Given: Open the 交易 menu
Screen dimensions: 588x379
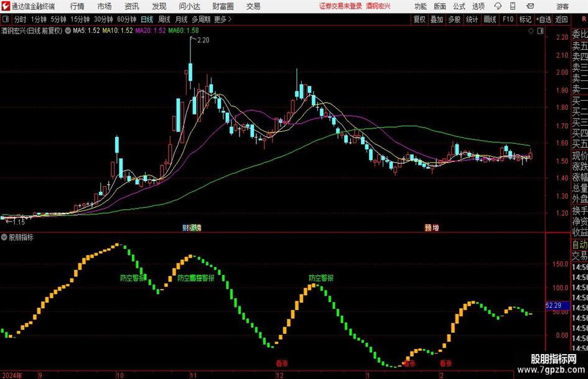Looking at the screenshot, I should pos(253,6).
